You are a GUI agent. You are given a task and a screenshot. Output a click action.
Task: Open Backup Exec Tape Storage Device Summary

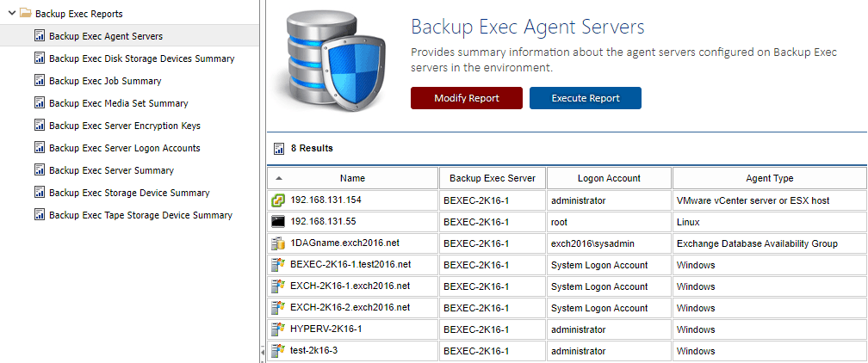pyautogui.click(x=140, y=215)
